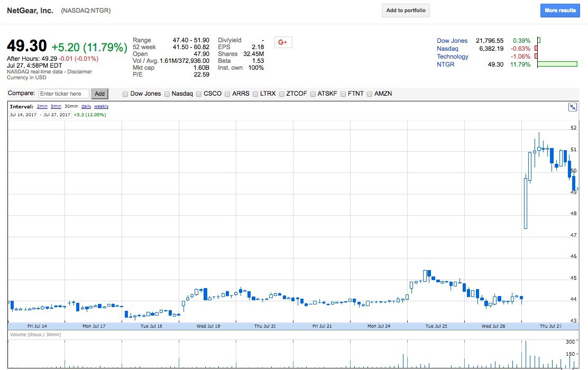The image size is (588, 370).
Task: Switch chart interval to weekly
Action: click(x=101, y=106)
